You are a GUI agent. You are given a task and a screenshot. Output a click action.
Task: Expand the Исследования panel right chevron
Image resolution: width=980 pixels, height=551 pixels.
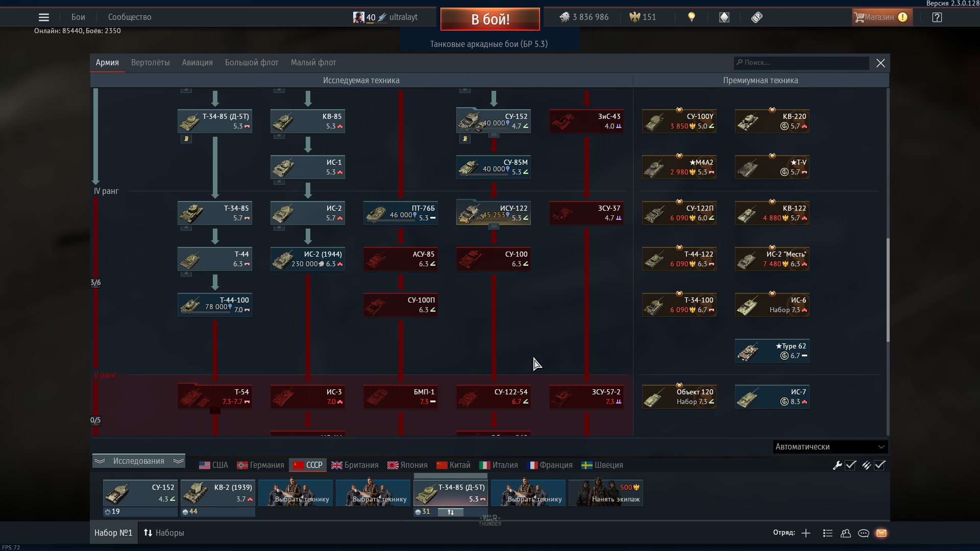(x=178, y=461)
